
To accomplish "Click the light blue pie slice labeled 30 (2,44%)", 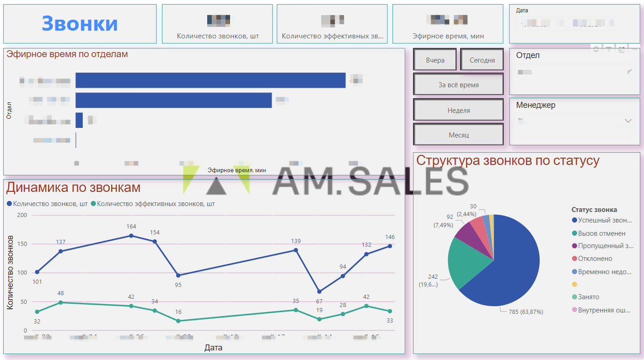I will 488,226.
